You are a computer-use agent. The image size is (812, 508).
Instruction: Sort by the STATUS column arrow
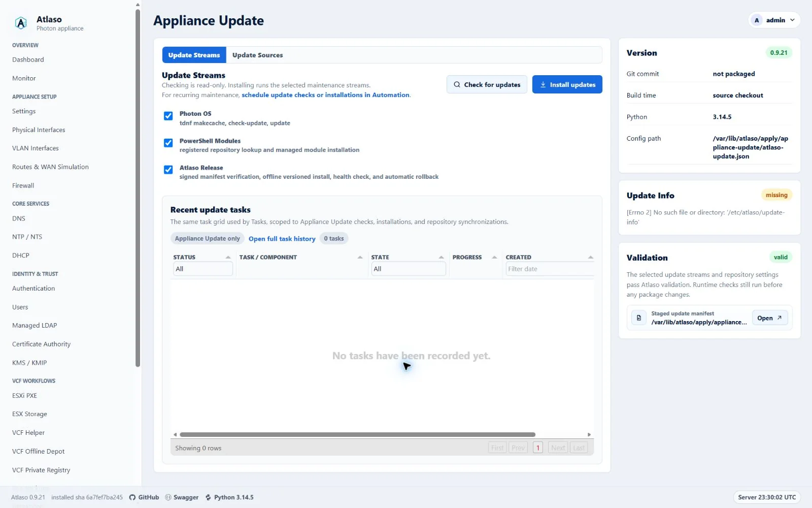(x=228, y=258)
